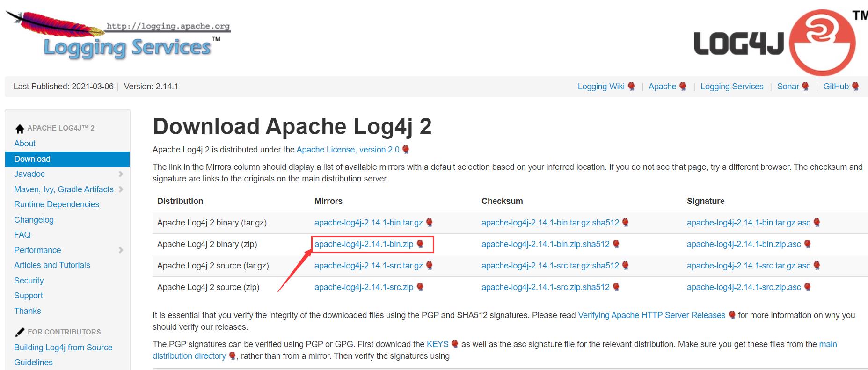
Task: Open Articles and Tutorials sidebar page
Action: click(52, 265)
